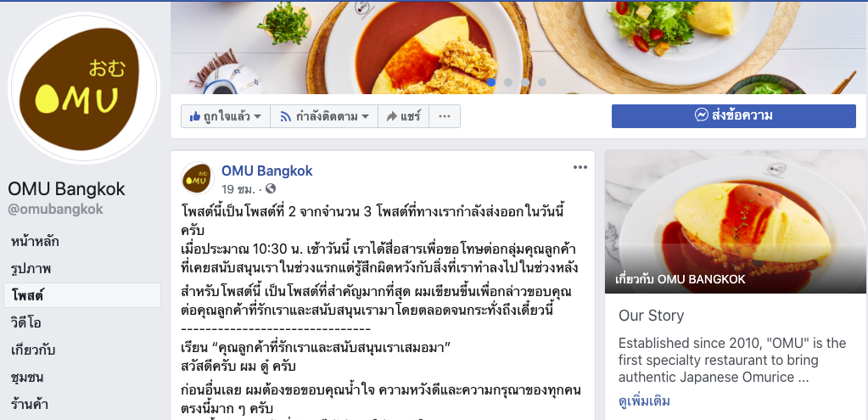868x420 pixels.
Task: Select second cover photo carousel dot
Action: (508, 82)
